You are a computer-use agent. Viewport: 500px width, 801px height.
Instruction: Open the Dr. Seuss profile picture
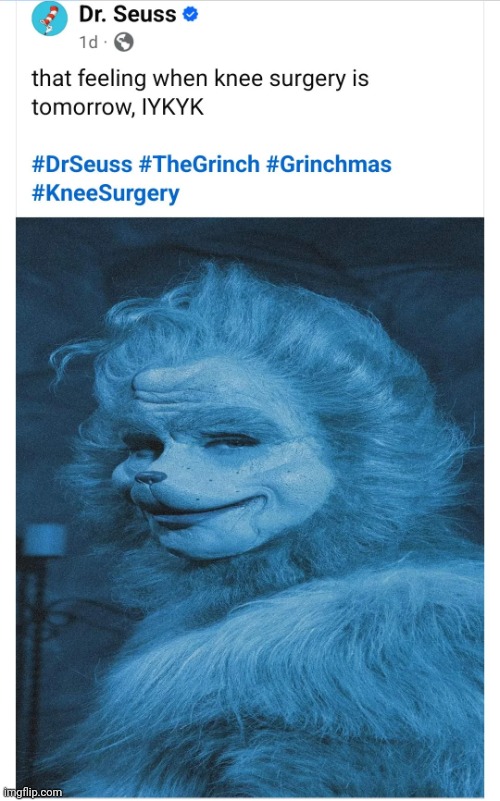(49, 19)
